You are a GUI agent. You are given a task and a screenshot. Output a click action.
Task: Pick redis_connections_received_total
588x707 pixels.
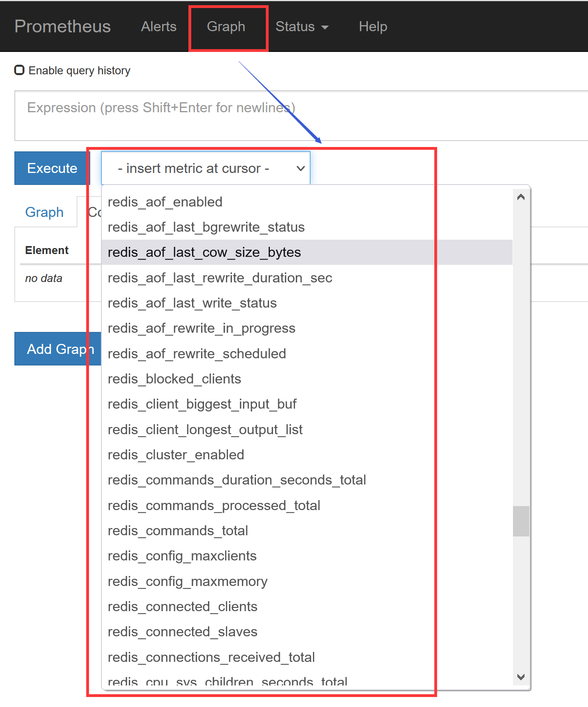pyautogui.click(x=307, y=657)
